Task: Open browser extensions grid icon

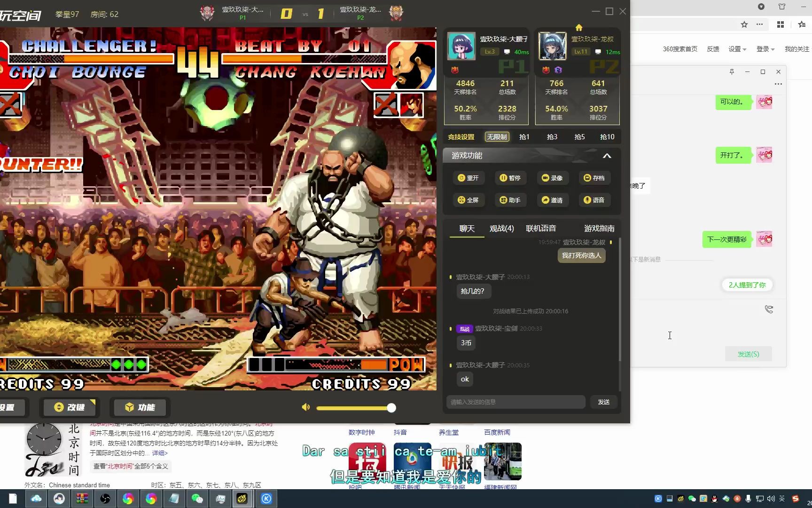Action: pos(781,24)
